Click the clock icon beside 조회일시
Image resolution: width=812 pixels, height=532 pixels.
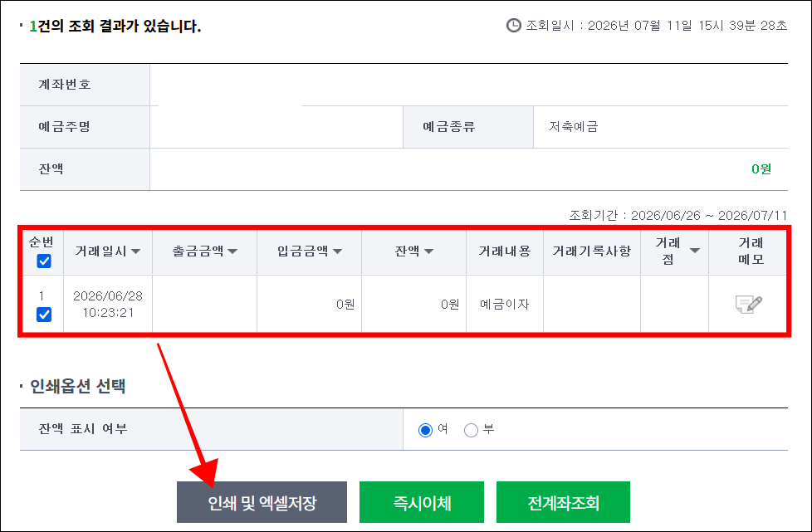[x=513, y=26]
